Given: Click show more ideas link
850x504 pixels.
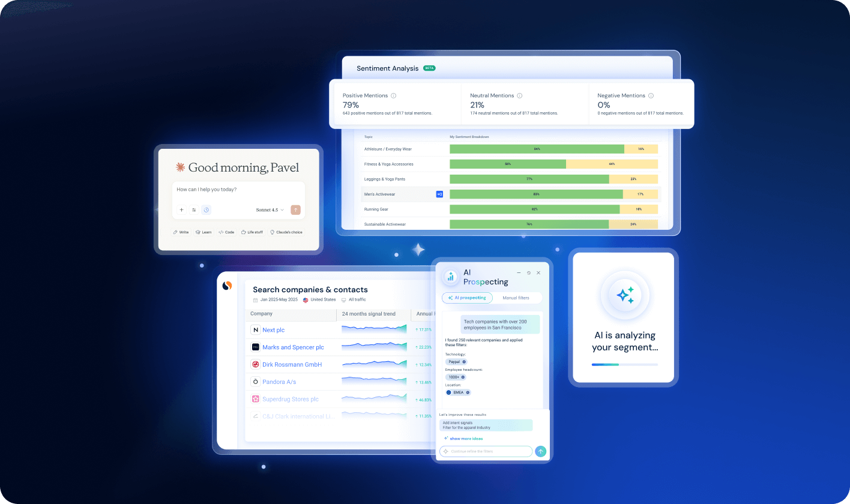Looking at the screenshot, I should coord(463,439).
